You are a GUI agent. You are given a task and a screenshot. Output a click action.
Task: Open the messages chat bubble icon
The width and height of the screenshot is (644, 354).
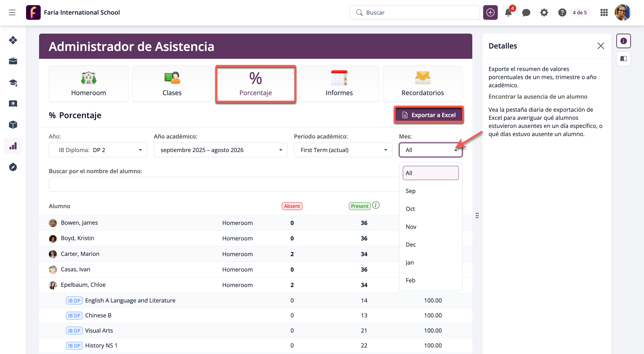coord(526,12)
